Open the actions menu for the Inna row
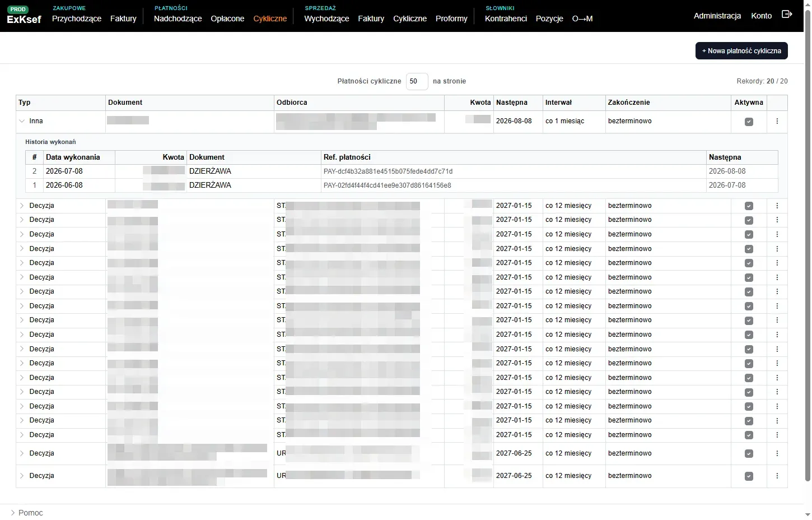 point(777,121)
